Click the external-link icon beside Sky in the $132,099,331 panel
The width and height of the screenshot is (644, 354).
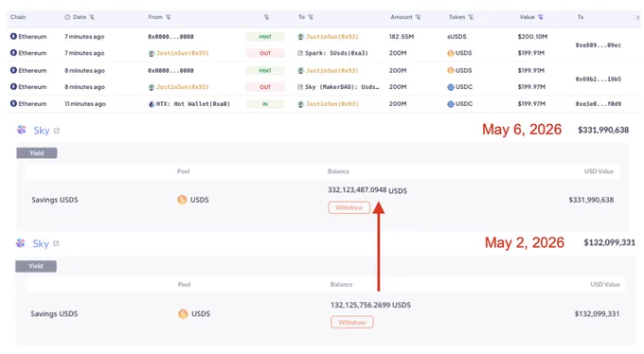click(x=56, y=243)
